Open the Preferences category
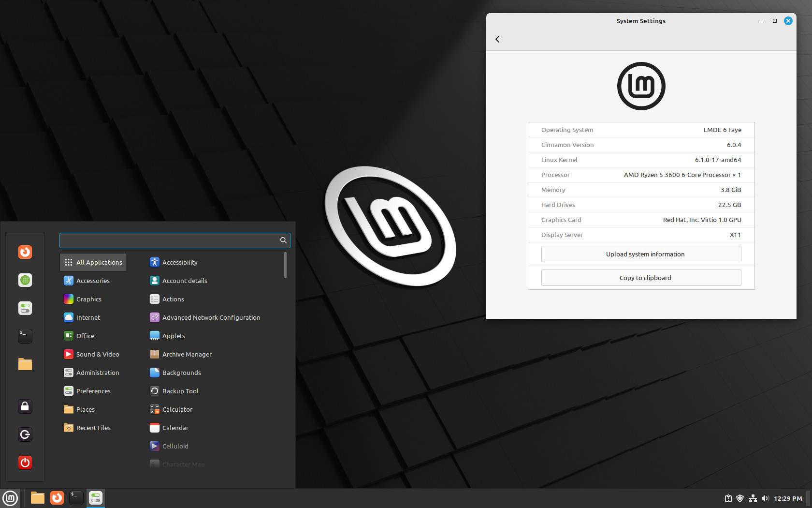The height and width of the screenshot is (508, 812). pos(93,391)
